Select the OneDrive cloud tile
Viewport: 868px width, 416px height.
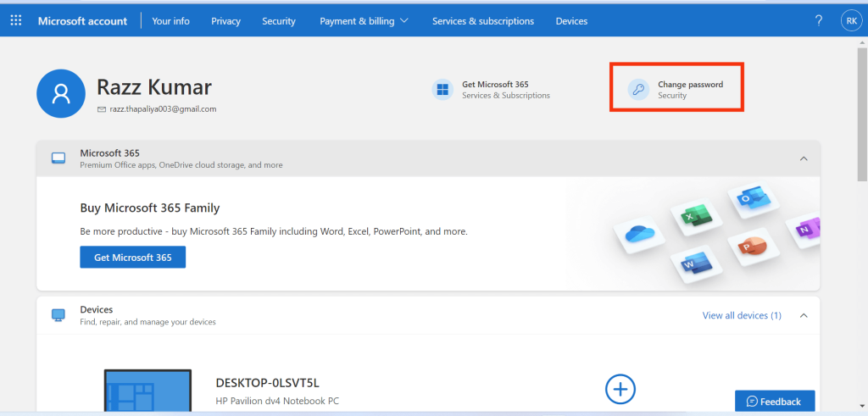tap(639, 235)
